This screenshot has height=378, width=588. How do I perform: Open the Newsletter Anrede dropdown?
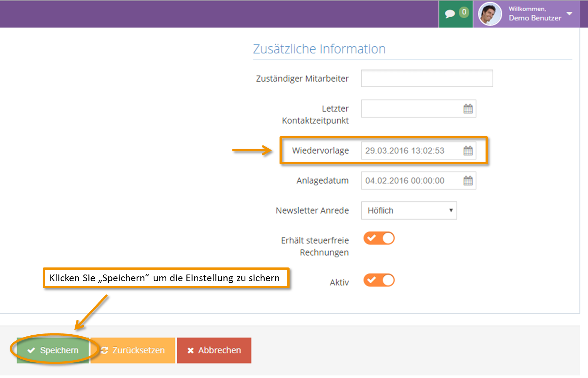point(409,210)
